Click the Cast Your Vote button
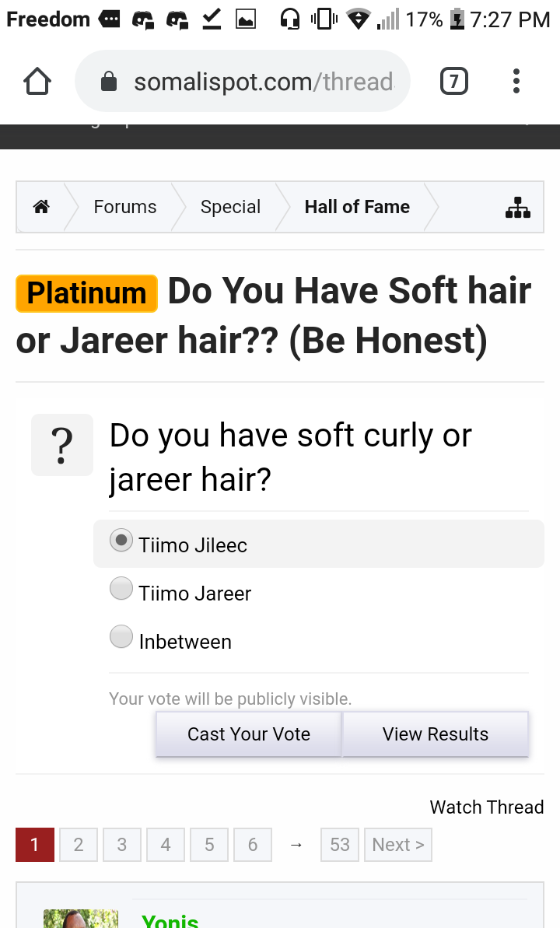560x928 pixels. 249,734
